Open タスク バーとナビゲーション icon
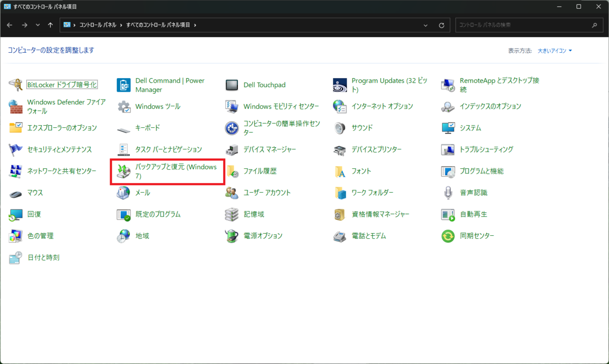Image resolution: width=609 pixels, height=364 pixels. (124, 150)
